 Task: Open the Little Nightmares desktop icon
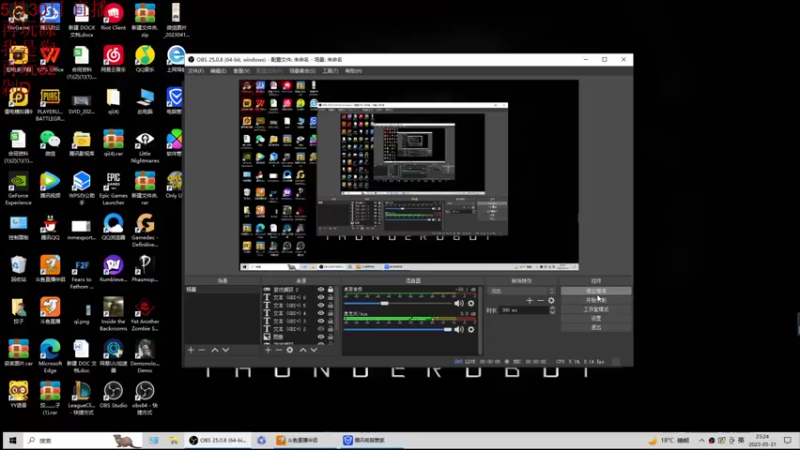click(145, 147)
